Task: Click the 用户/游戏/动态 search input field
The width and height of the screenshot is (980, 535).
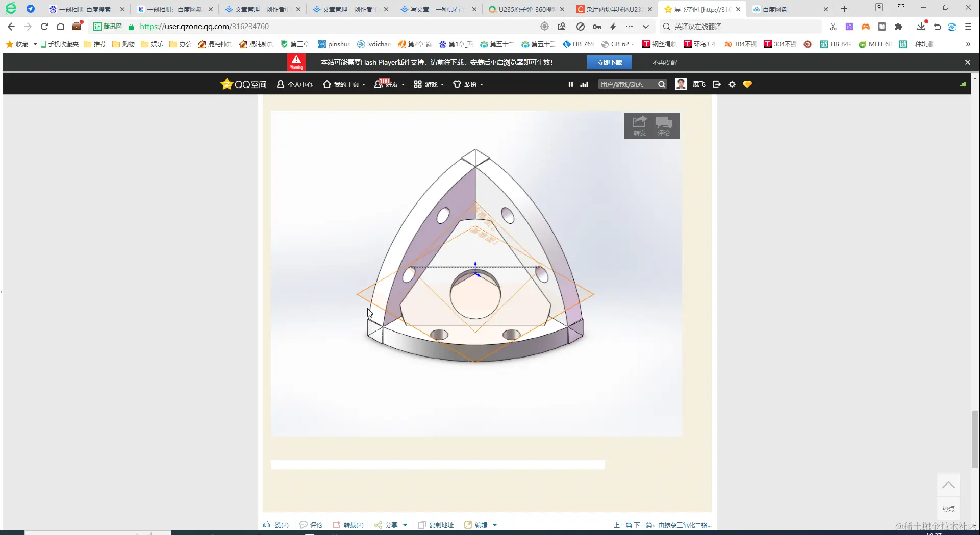Action: (x=625, y=84)
